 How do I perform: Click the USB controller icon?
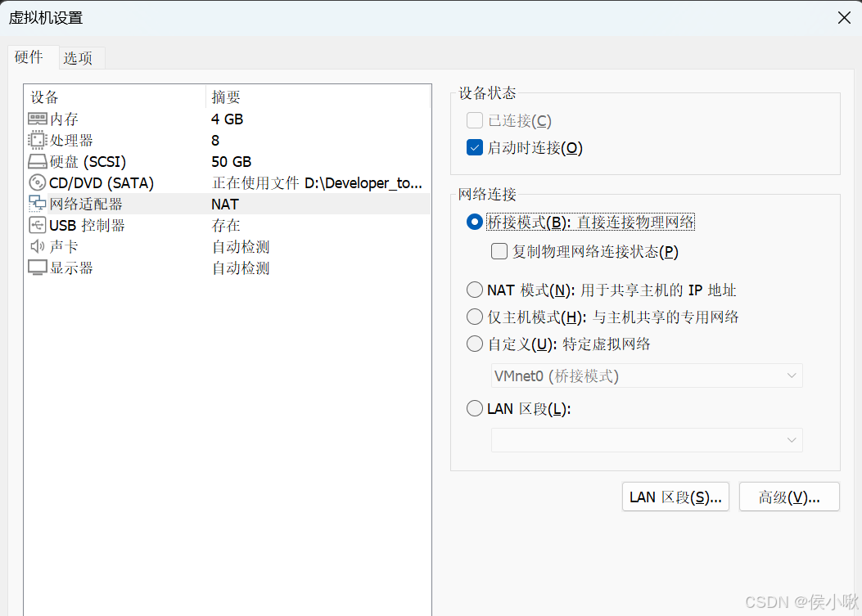point(38,225)
